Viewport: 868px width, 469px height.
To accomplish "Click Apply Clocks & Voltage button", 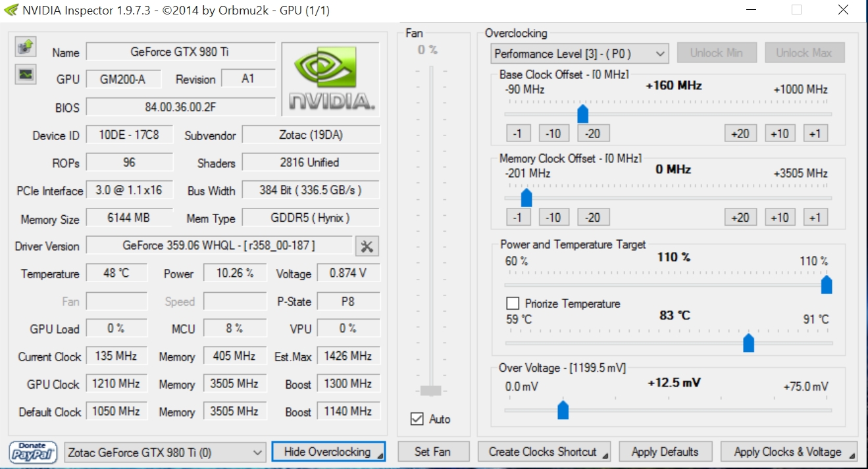I will pyautogui.click(x=789, y=452).
